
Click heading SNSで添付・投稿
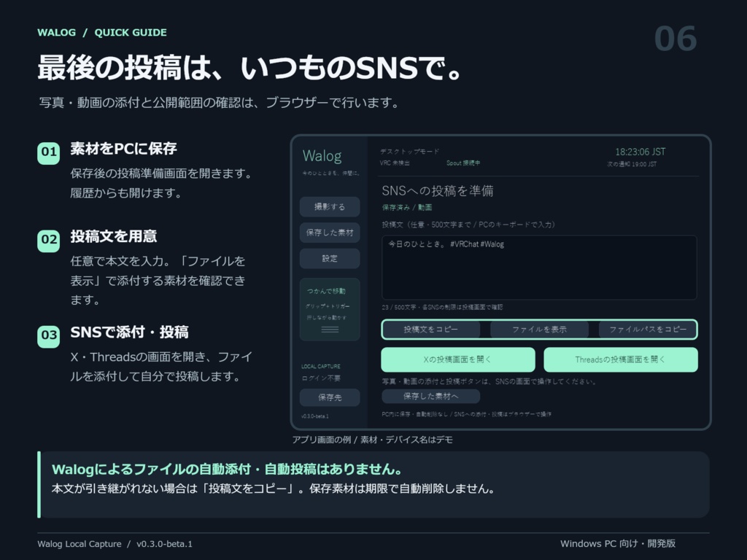click(x=130, y=332)
